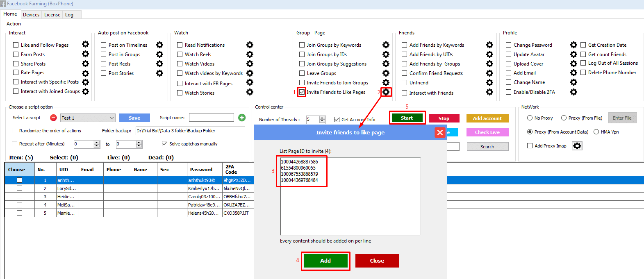Click the Add account button
The image size is (644, 279).
pyautogui.click(x=487, y=118)
